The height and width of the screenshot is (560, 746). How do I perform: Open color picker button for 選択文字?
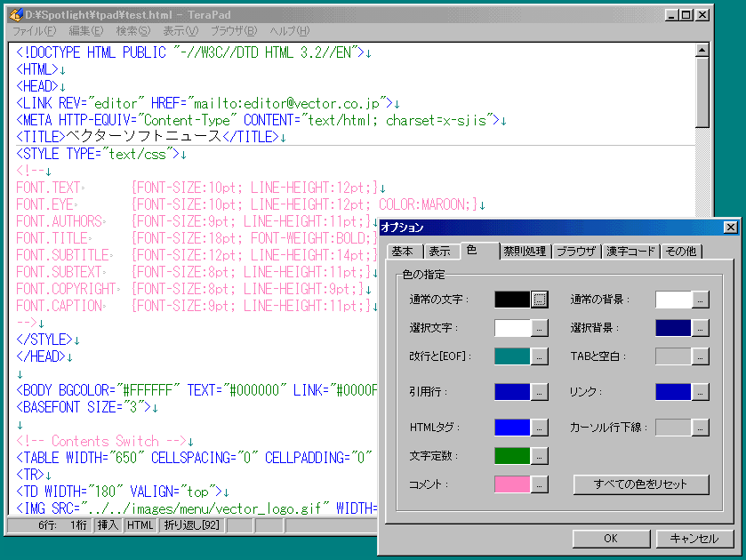pyautogui.click(x=539, y=328)
